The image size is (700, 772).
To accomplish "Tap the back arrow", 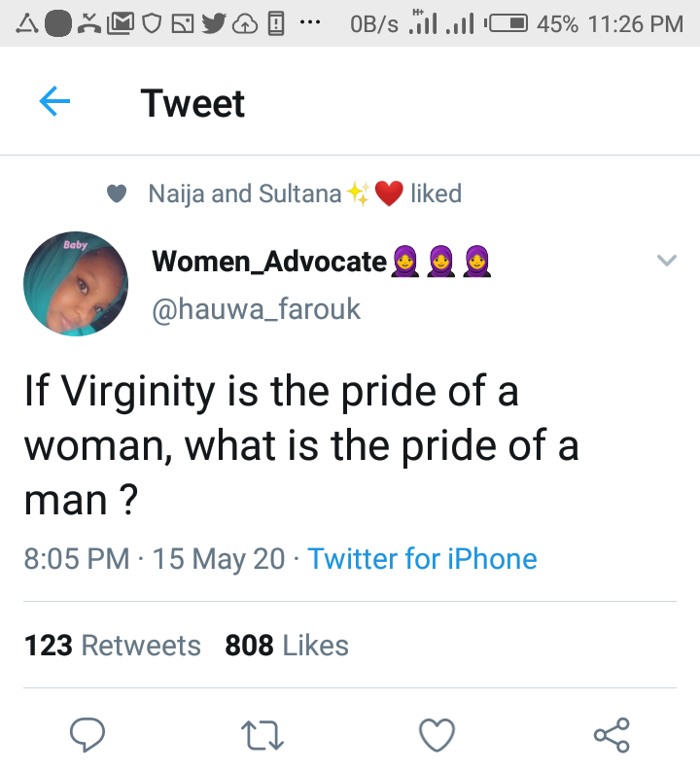I will tap(54, 102).
